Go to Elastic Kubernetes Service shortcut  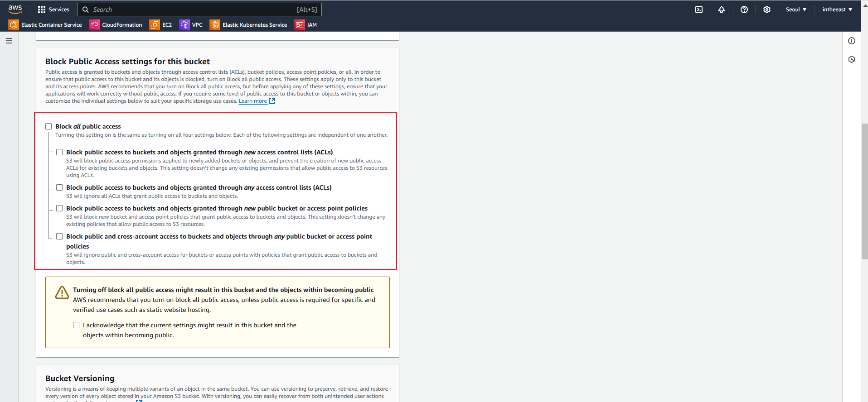(255, 25)
